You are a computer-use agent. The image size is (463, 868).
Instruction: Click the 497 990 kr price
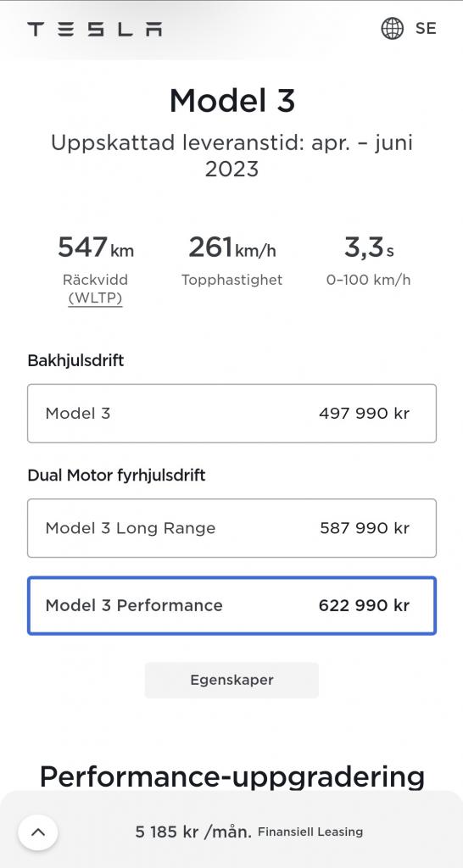click(x=364, y=414)
